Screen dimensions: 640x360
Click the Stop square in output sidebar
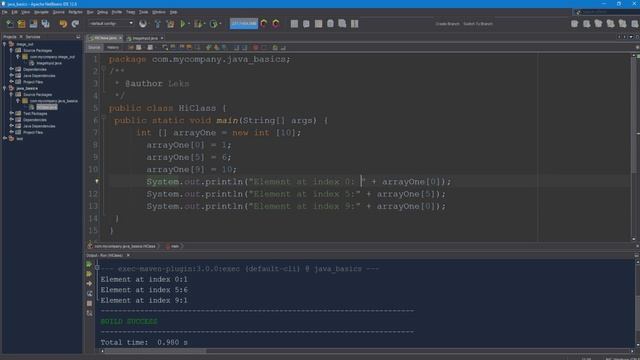[89, 303]
